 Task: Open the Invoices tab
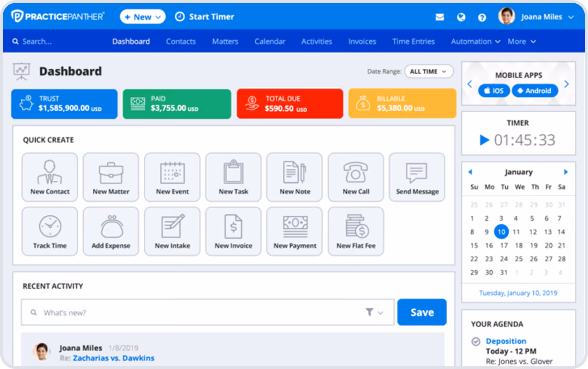(362, 41)
